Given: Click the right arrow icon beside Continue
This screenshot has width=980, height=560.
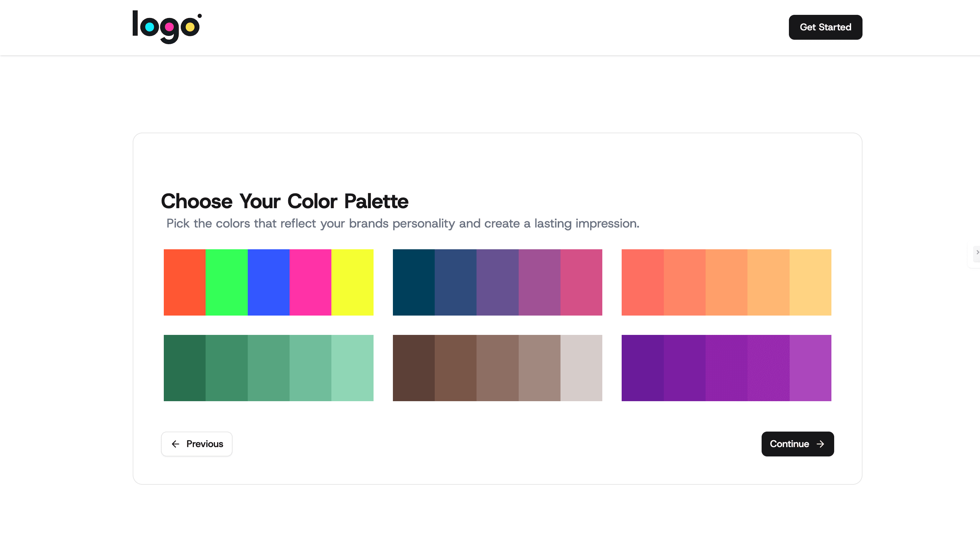Looking at the screenshot, I should pos(820,444).
